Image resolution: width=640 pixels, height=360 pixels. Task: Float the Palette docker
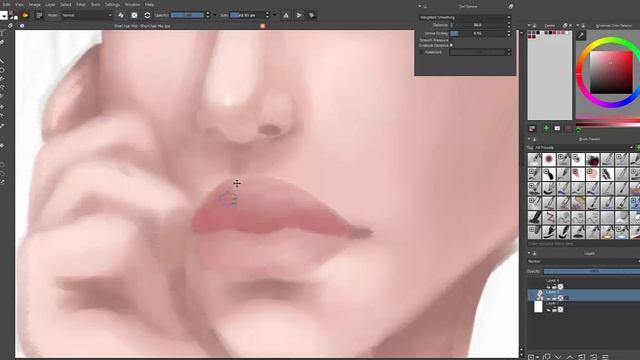click(565, 26)
